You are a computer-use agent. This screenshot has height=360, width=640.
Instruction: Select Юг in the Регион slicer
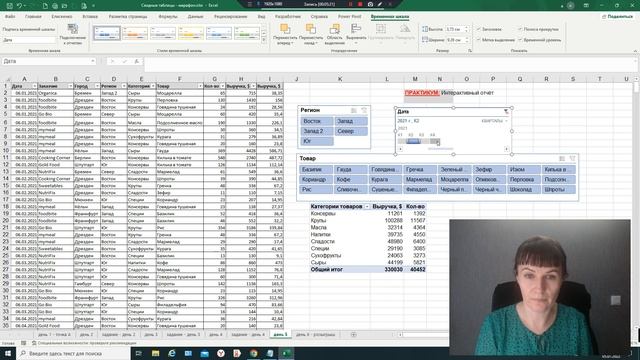click(317, 141)
